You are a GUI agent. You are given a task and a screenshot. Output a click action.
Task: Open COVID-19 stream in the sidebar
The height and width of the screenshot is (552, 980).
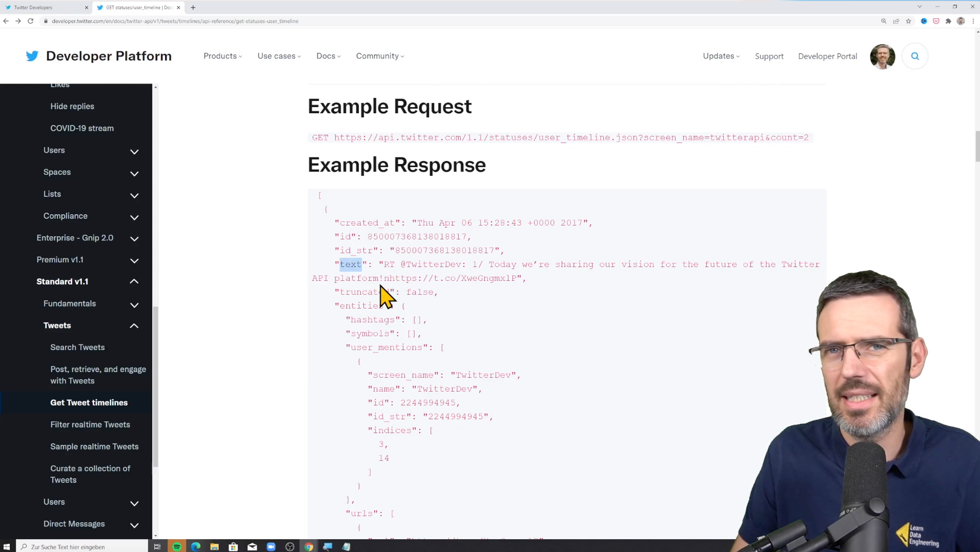click(82, 128)
